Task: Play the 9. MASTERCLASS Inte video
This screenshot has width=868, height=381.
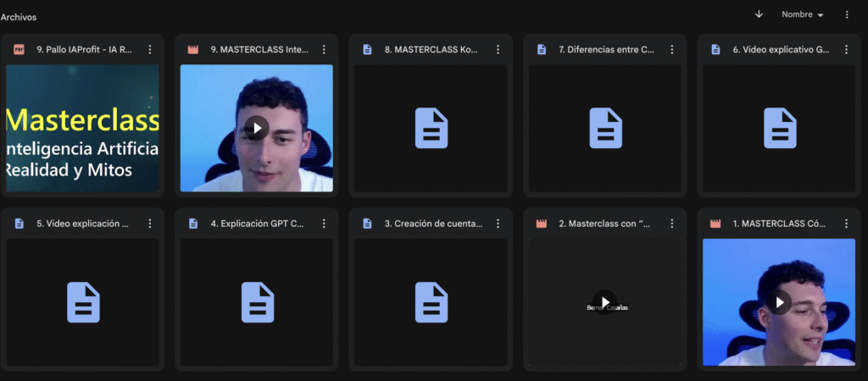Action: pos(256,128)
